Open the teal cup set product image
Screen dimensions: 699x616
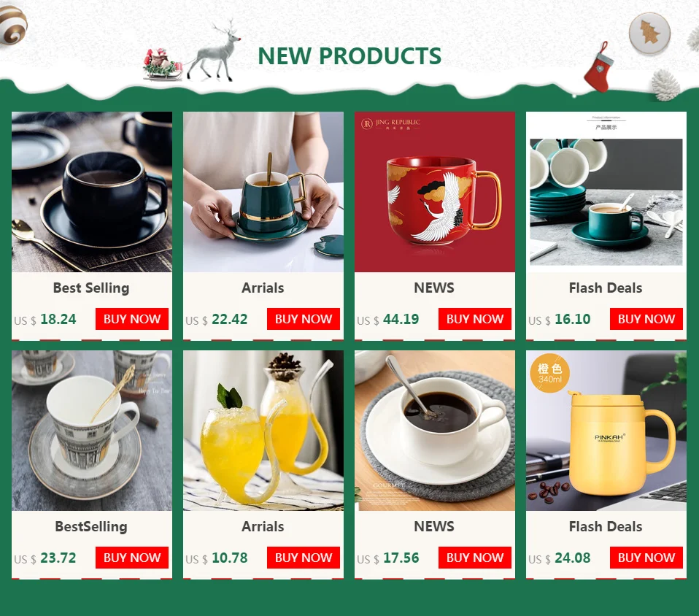(x=606, y=192)
